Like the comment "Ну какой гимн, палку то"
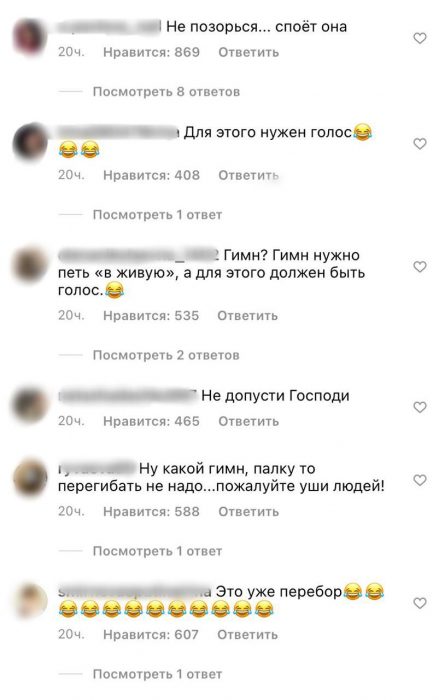439x700 pixels. click(419, 480)
